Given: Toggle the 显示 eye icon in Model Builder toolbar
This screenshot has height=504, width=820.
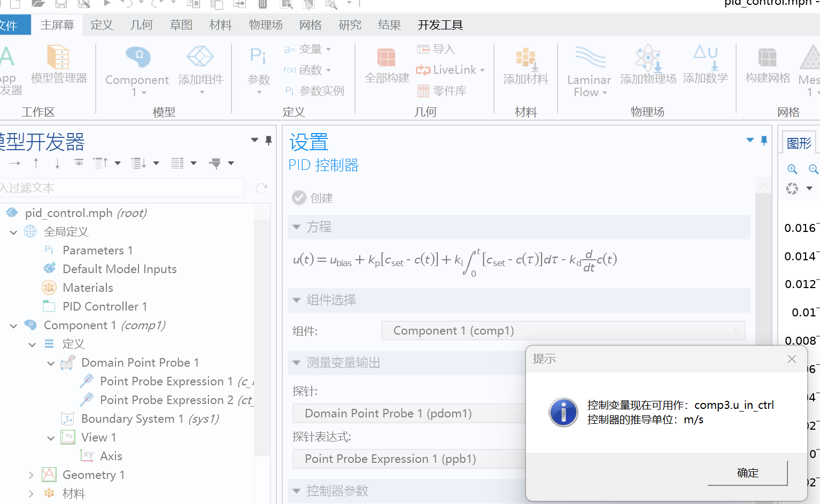Looking at the screenshot, I should pos(79,163).
